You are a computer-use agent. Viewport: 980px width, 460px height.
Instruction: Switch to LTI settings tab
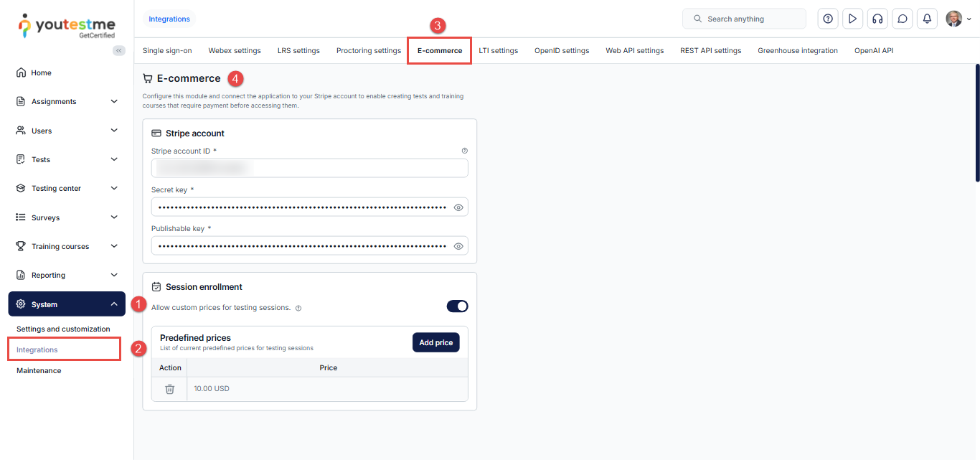pyautogui.click(x=498, y=50)
